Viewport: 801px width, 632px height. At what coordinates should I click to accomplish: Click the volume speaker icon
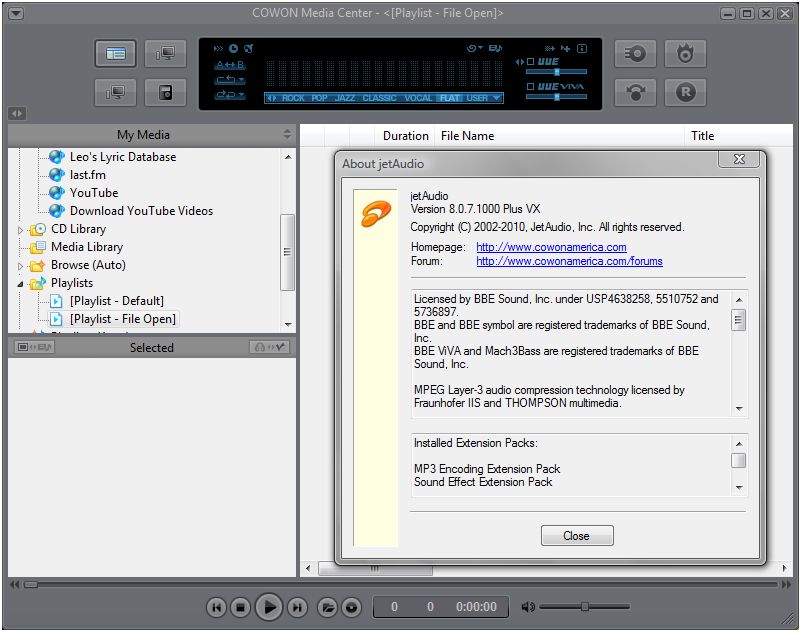tap(528, 607)
